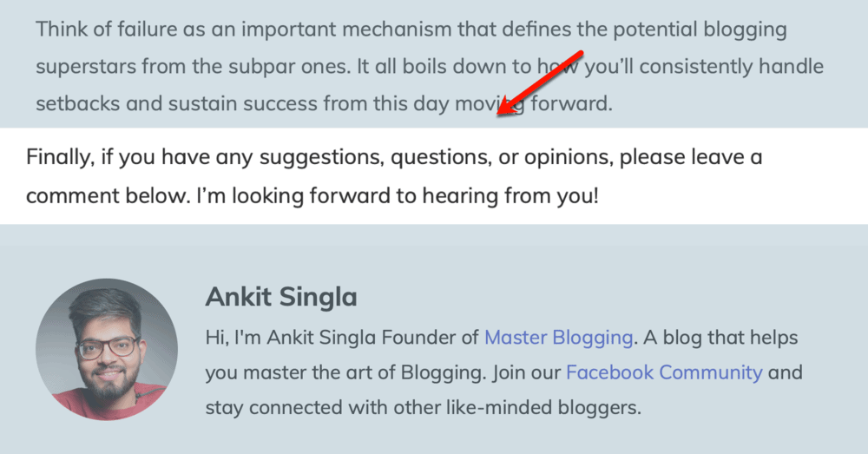
Task: Visit the Facebook Community link
Action: [x=664, y=372]
